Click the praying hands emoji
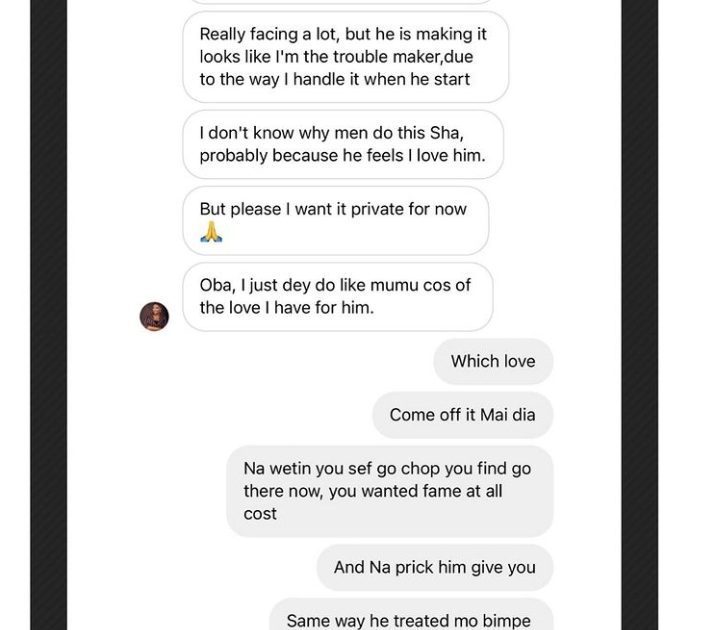This screenshot has width=720, height=630. (x=210, y=232)
